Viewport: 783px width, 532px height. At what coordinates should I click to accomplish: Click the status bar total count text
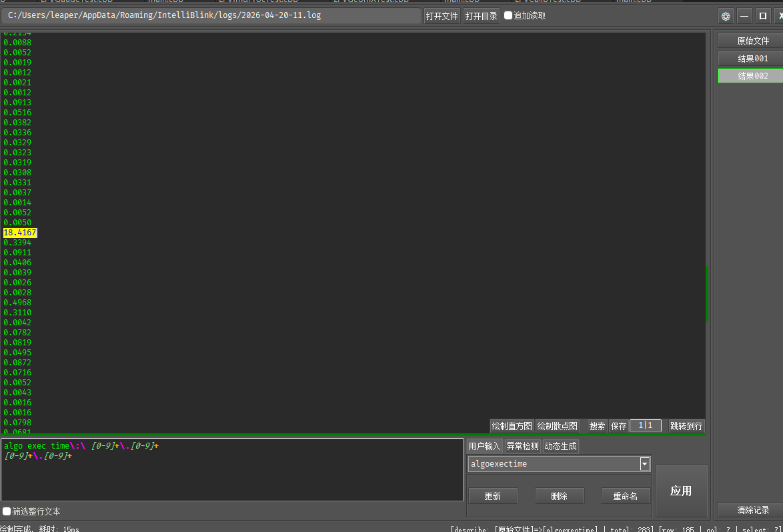click(x=632, y=529)
